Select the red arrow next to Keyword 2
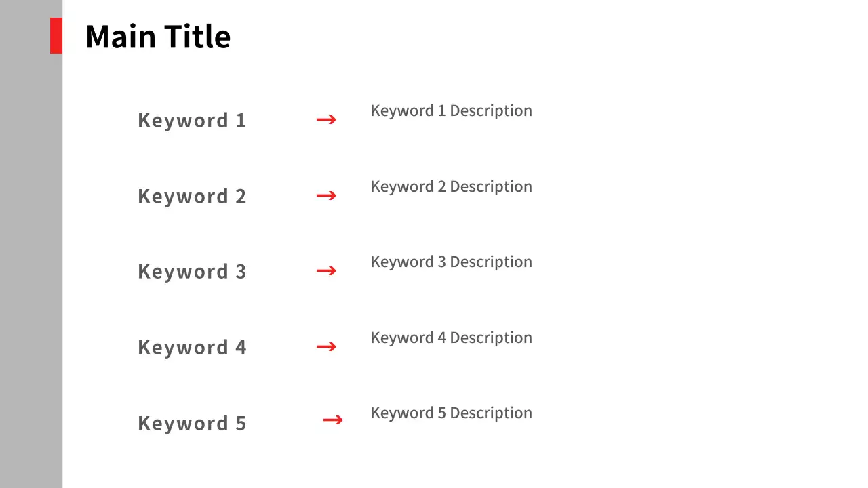Viewport: 868px width, 488px height. tap(326, 196)
